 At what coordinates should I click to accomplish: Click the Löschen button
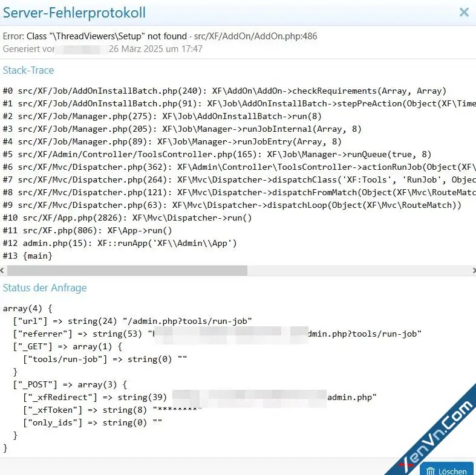(448, 468)
